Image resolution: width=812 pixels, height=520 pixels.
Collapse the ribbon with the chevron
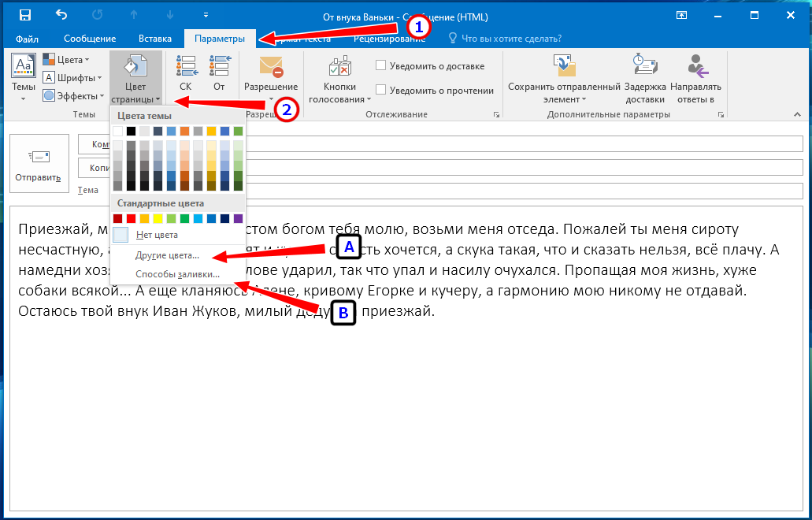[x=796, y=114]
